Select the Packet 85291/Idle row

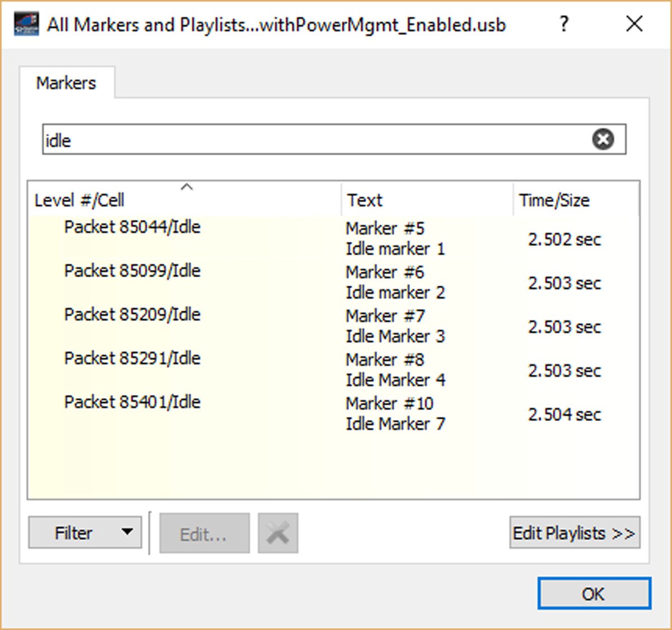tap(333, 370)
